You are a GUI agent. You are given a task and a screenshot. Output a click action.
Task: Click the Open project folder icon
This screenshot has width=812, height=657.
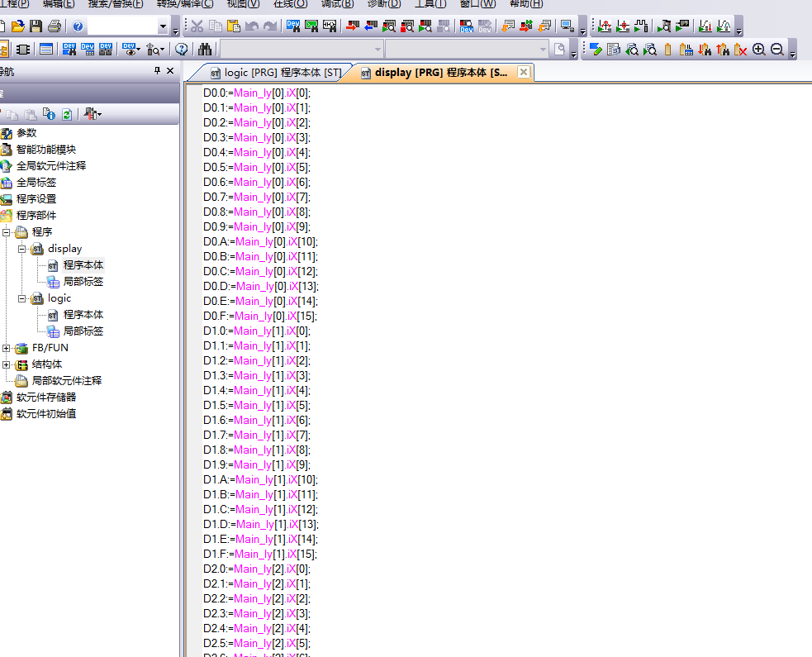click(17, 26)
